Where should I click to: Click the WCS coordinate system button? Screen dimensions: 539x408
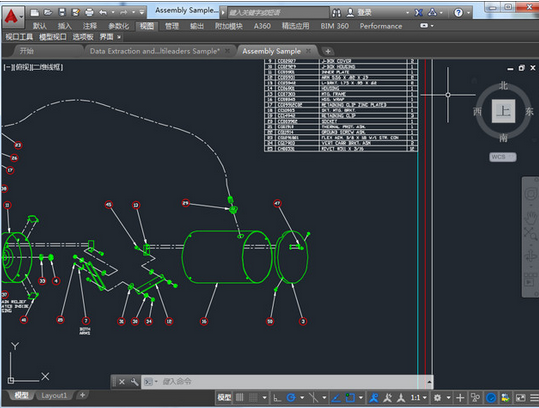coord(503,157)
